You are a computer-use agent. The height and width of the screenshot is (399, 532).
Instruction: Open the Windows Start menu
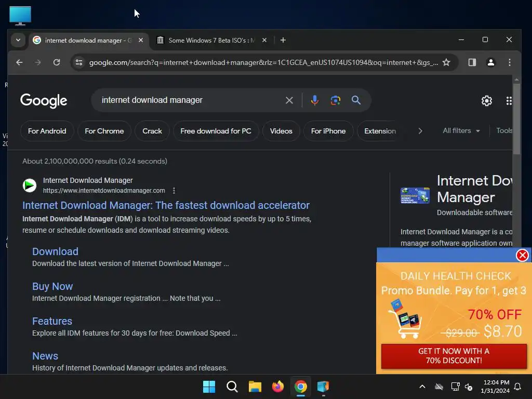209,387
